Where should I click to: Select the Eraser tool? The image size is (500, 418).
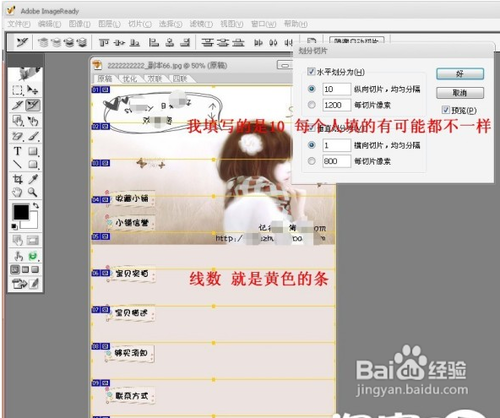pos(17,136)
